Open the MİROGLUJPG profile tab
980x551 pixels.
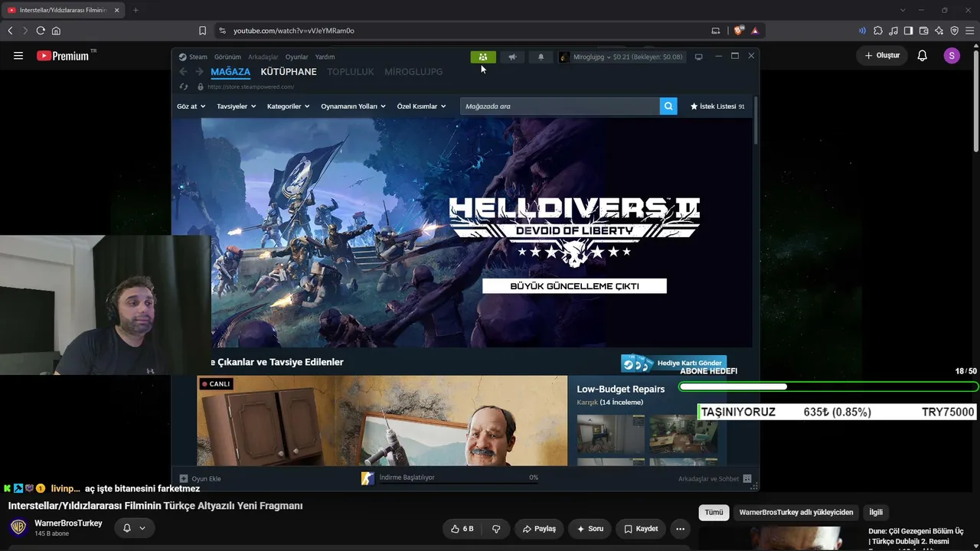tap(413, 72)
